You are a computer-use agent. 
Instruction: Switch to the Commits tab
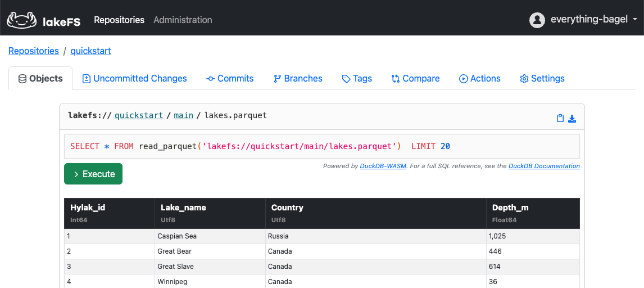[230, 79]
